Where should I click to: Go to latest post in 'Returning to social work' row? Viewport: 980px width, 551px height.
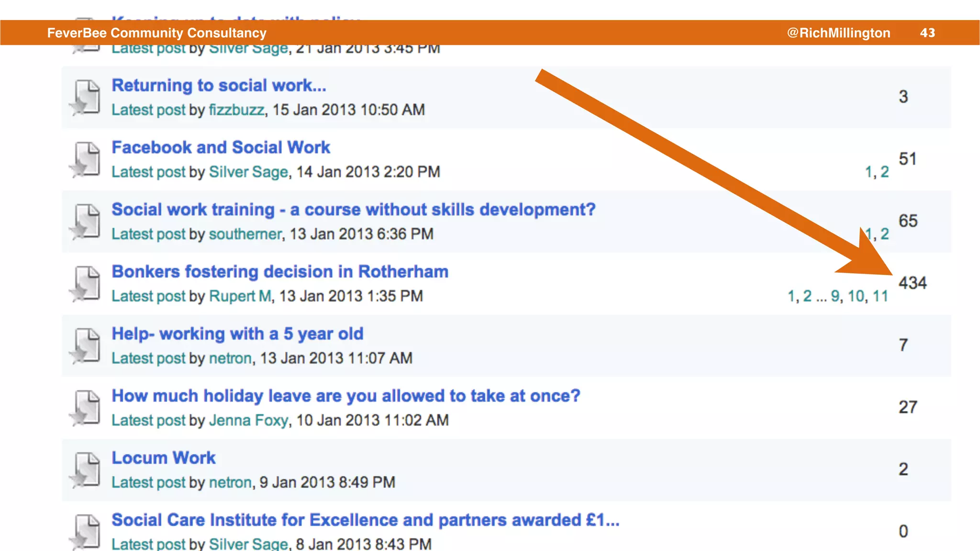click(148, 110)
